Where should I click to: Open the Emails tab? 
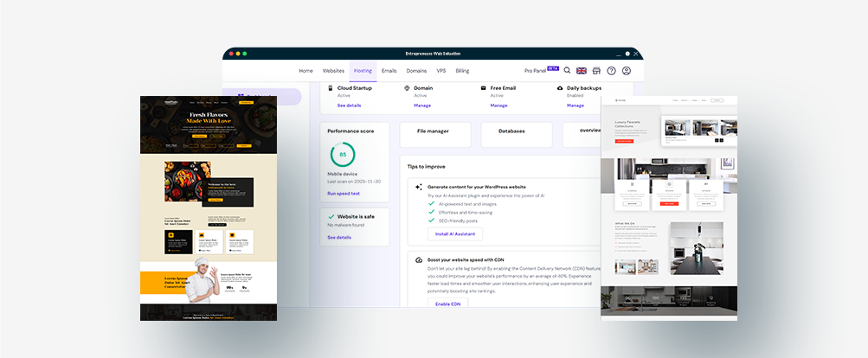389,71
